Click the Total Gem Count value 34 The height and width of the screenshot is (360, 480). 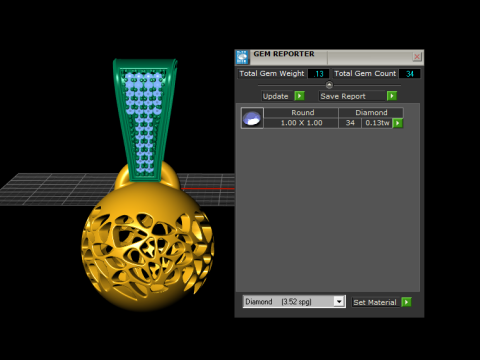(409, 74)
